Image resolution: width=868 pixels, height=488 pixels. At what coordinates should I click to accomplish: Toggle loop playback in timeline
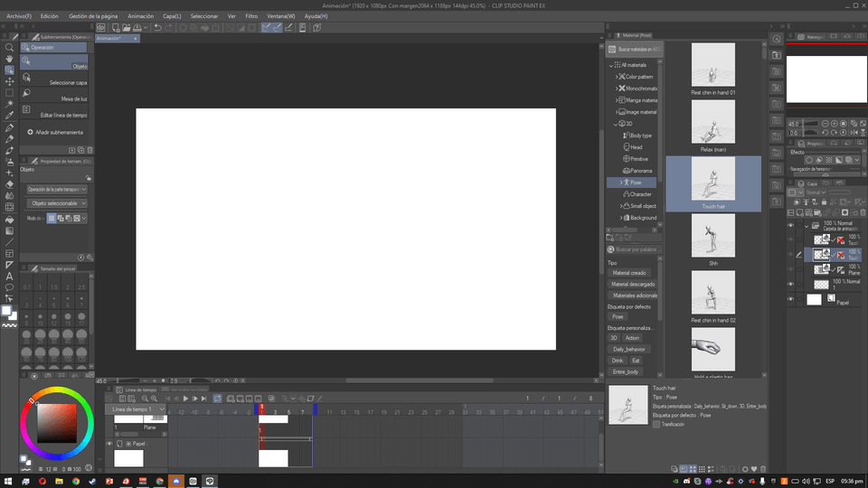218,399
